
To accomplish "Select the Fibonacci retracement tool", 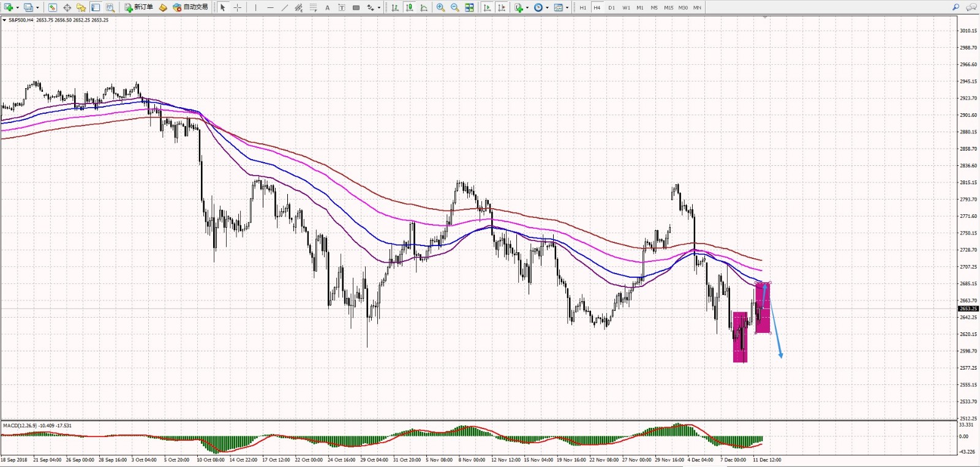I will (x=313, y=7).
